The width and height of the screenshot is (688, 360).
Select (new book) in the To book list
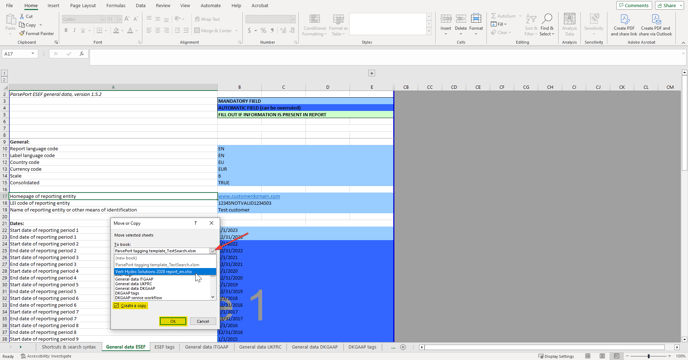pos(126,258)
